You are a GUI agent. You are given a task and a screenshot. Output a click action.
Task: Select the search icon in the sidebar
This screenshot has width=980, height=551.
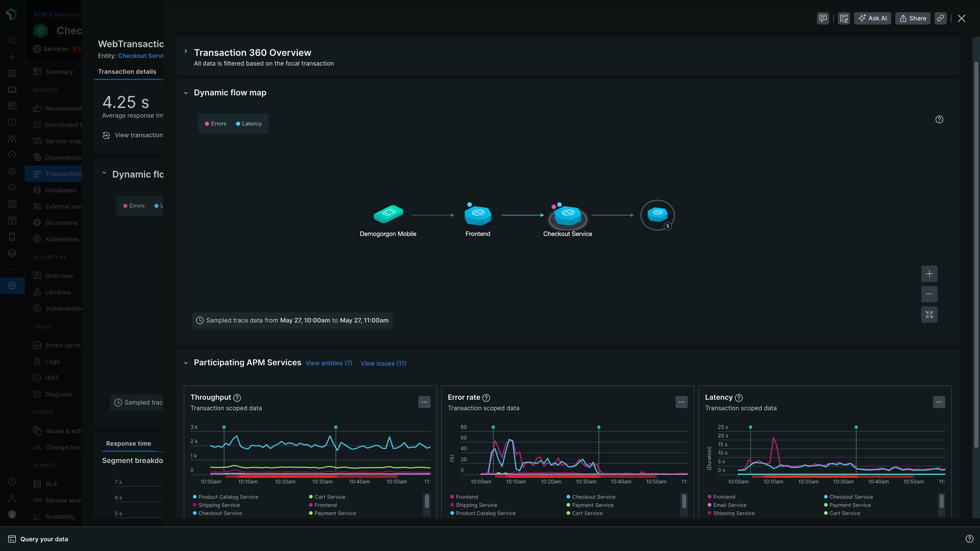pos(12,41)
